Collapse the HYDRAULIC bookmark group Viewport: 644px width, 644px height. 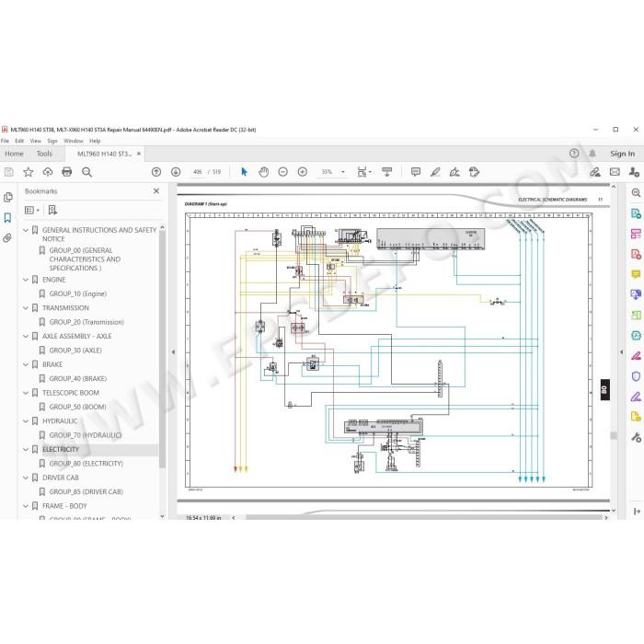click(x=26, y=421)
